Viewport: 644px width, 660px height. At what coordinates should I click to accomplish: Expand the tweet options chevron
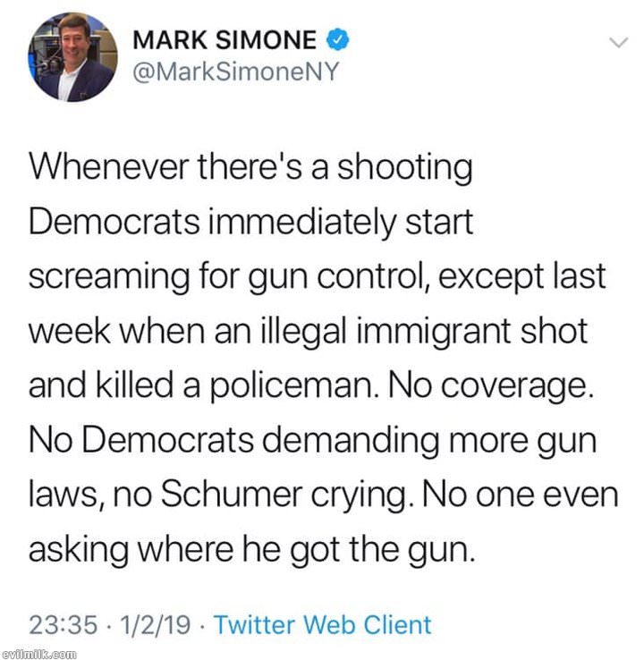(x=618, y=42)
